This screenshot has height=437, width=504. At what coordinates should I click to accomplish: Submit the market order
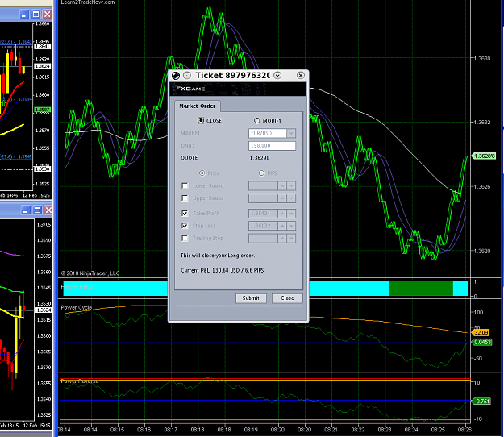tap(251, 298)
